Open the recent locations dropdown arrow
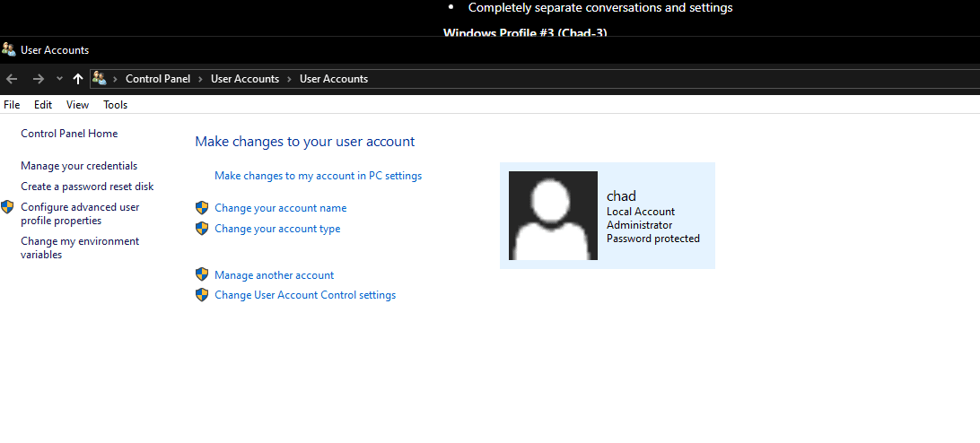The image size is (980, 443). (x=59, y=79)
